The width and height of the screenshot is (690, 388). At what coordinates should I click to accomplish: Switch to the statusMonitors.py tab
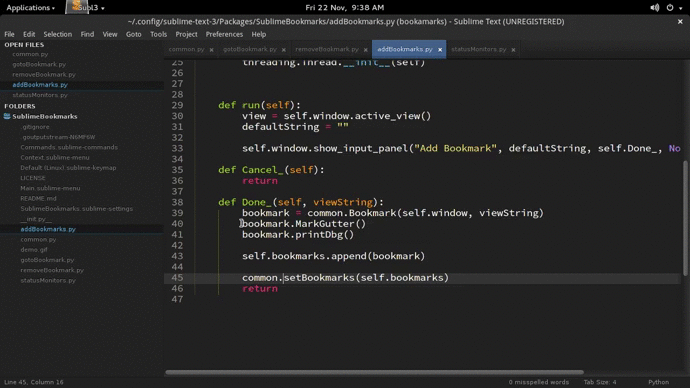pyautogui.click(x=478, y=49)
